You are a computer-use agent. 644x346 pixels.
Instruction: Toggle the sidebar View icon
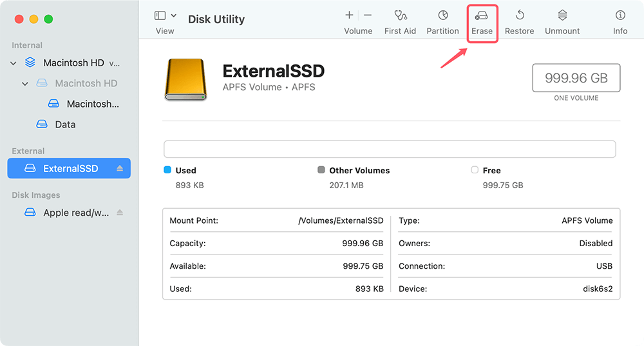coord(160,15)
